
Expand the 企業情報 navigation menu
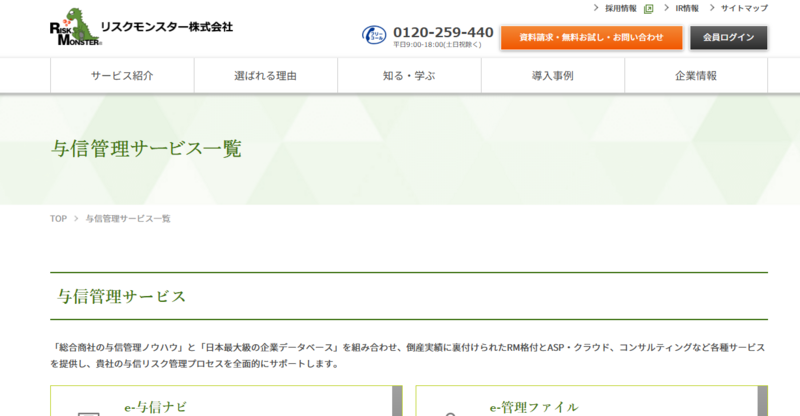696,76
